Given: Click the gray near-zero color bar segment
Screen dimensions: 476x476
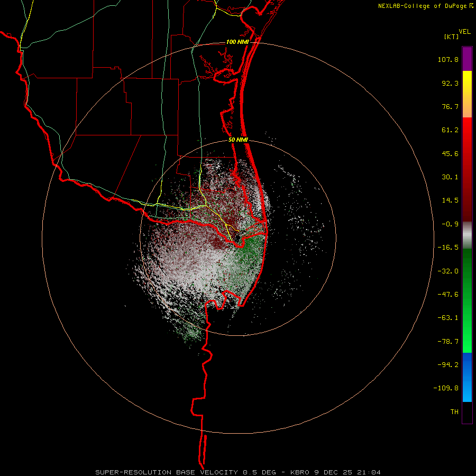Looking at the screenshot, I should (x=467, y=235).
